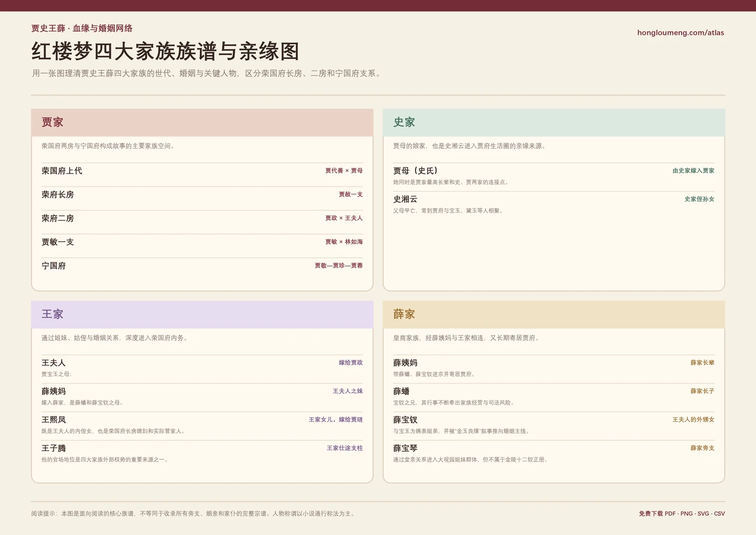This screenshot has height=535, width=756.
Task: Click the 薛宝琴 entry
Action: coord(405,449)
